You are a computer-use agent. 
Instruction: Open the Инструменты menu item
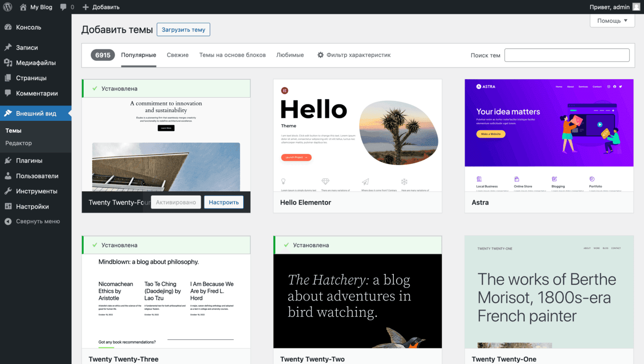click(x=36, y=191)
